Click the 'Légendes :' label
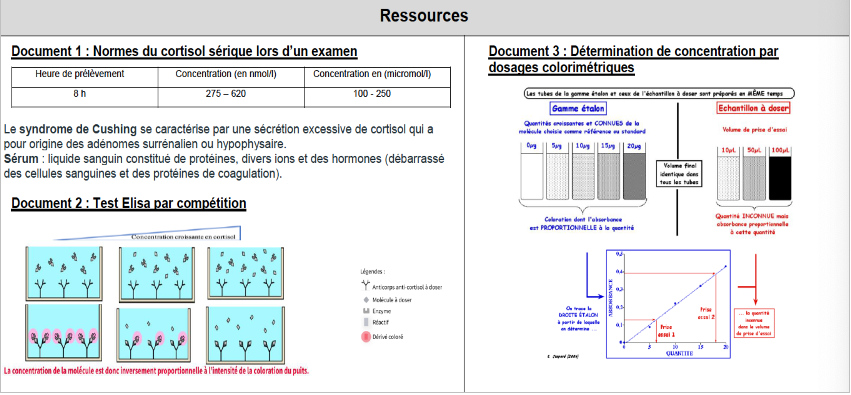 (x=373, y=271)
